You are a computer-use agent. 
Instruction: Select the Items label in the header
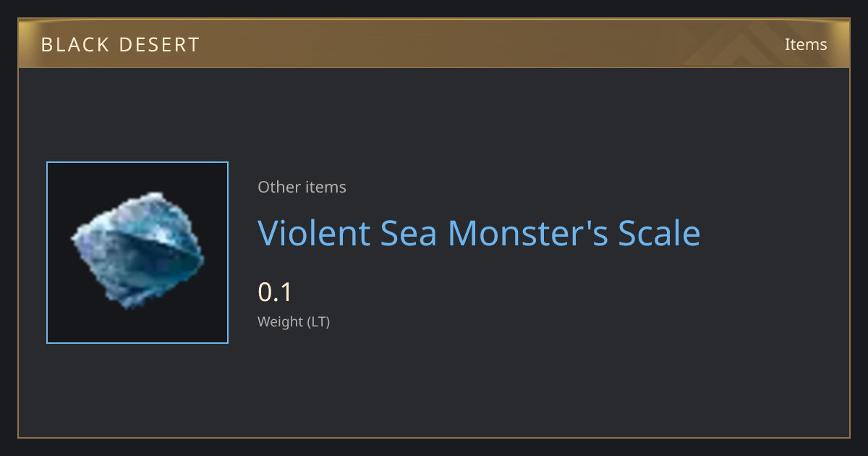tap(806, 44)
